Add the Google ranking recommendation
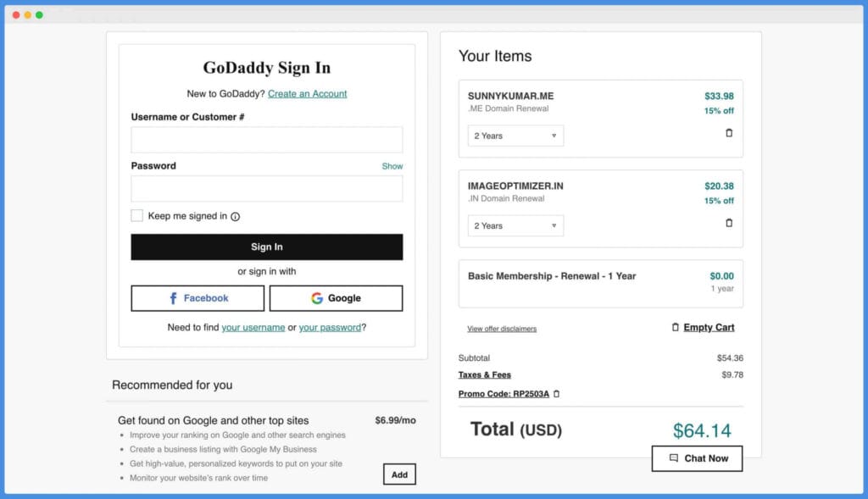Screen dimensions: 868x499 pyautogui.click(x=399, y=474)
